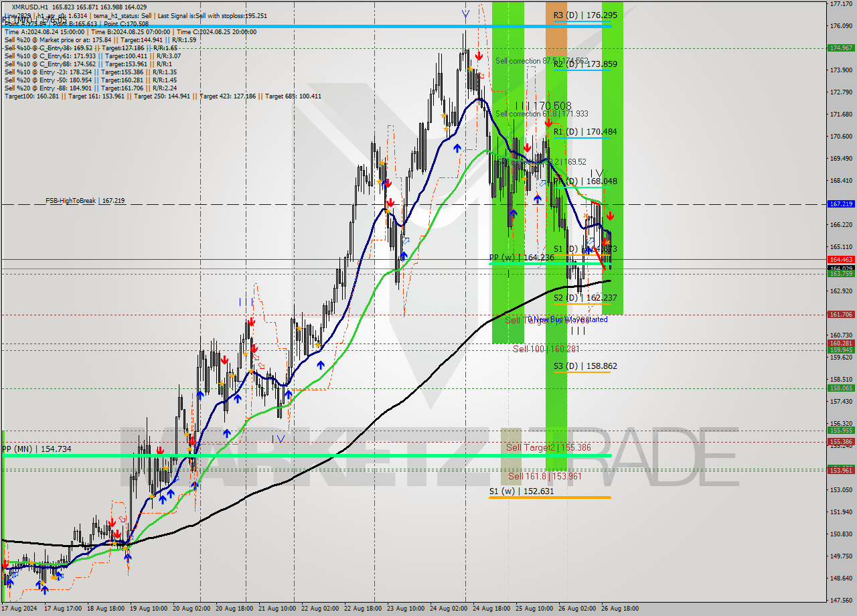Image resolution: width=857 pixels, height=616 pixels.
Task: Click the green 174.967 price axis tag
Action: point(840,48)
